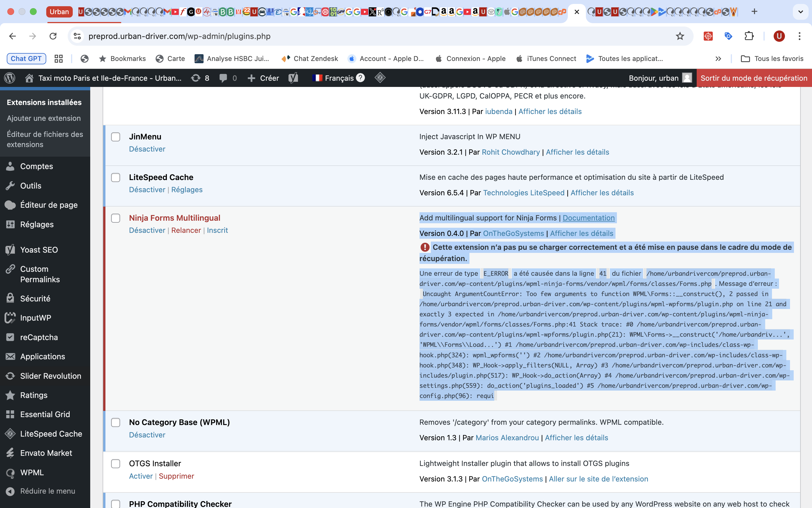Image resolution: width=812 pixels, height=508 pixels.
Task: Click Désactiver under JinMenu
Action: click(147, 149)
